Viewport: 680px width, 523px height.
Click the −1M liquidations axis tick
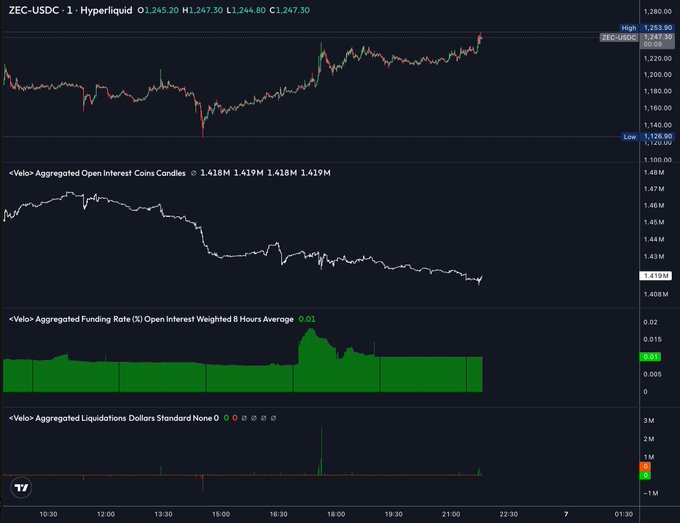click(651, 493)
